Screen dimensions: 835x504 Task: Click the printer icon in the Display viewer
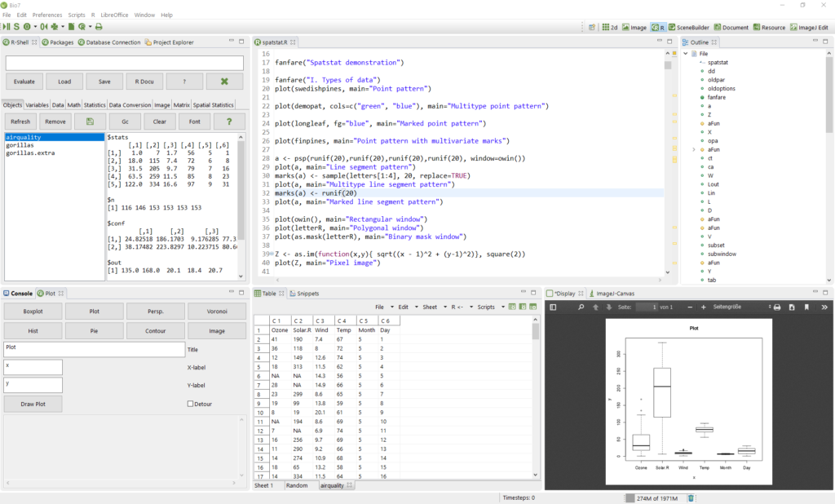[777, 308]
